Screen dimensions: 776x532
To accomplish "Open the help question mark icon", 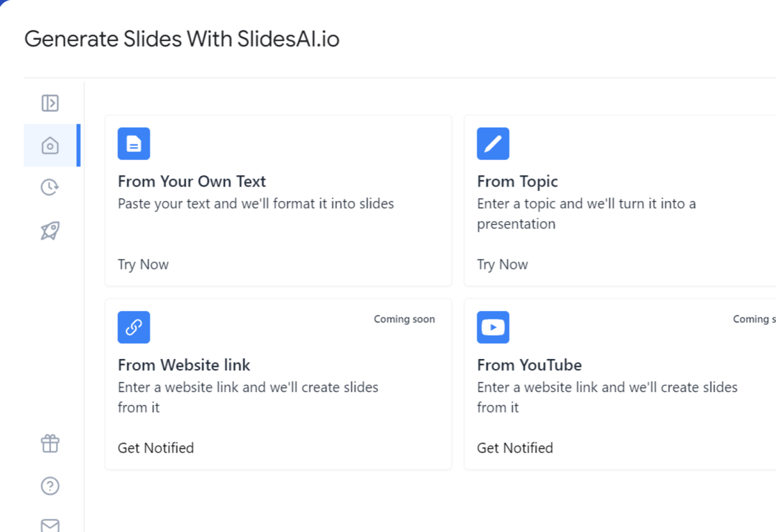I will tap(50, 486).
